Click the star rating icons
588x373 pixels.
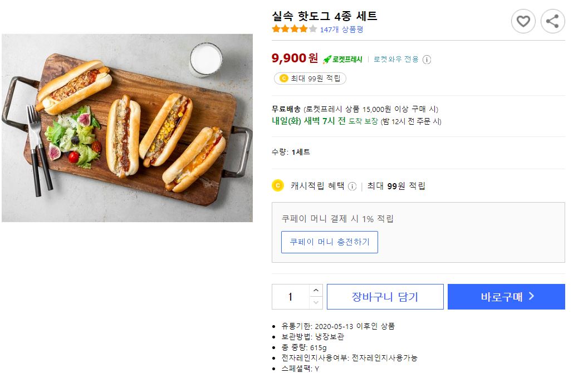[x=294, y=30]
